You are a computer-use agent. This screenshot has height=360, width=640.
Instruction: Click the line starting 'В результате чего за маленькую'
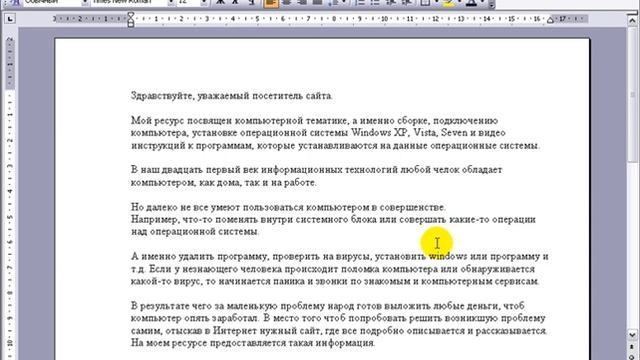pyautogui.click(x=327, y=306)
